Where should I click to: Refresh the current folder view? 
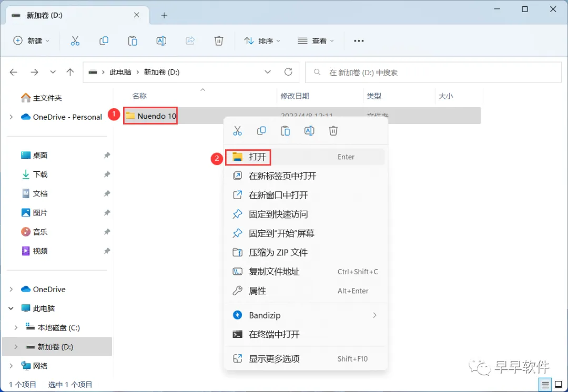click(x=288, y=72)
